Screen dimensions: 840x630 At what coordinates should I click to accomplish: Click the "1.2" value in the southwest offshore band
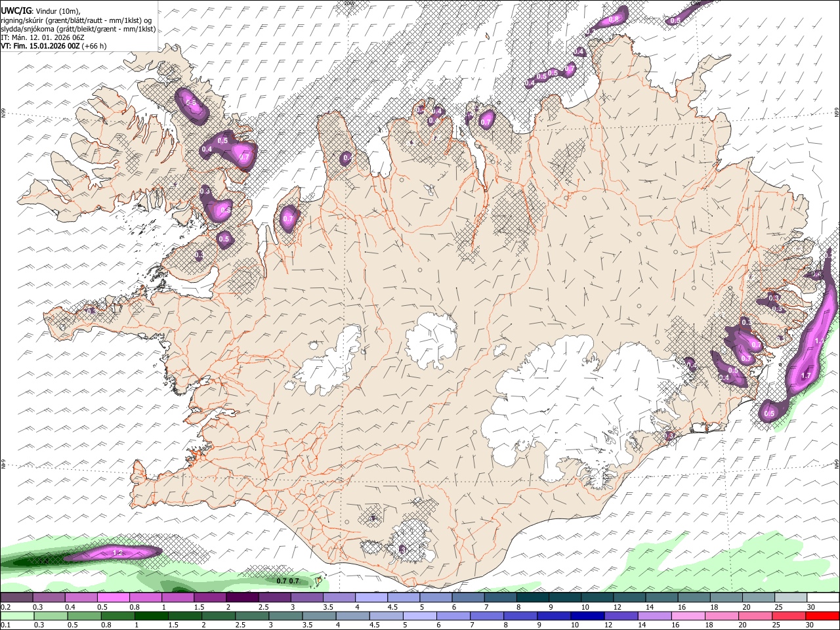[118, 553]
